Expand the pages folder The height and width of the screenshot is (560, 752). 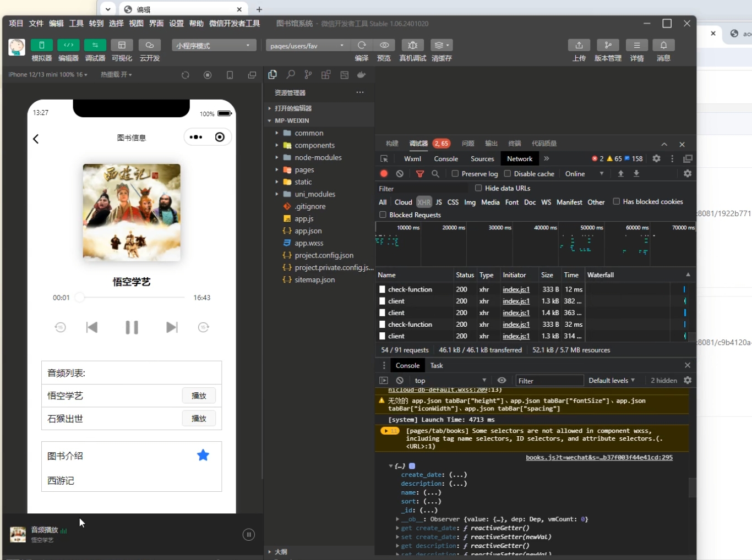point(304,169)
